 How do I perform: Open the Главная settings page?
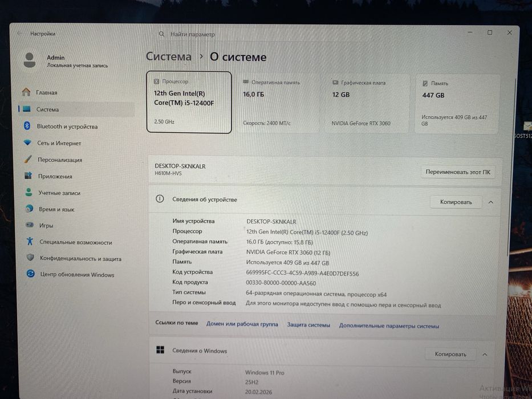76,92
